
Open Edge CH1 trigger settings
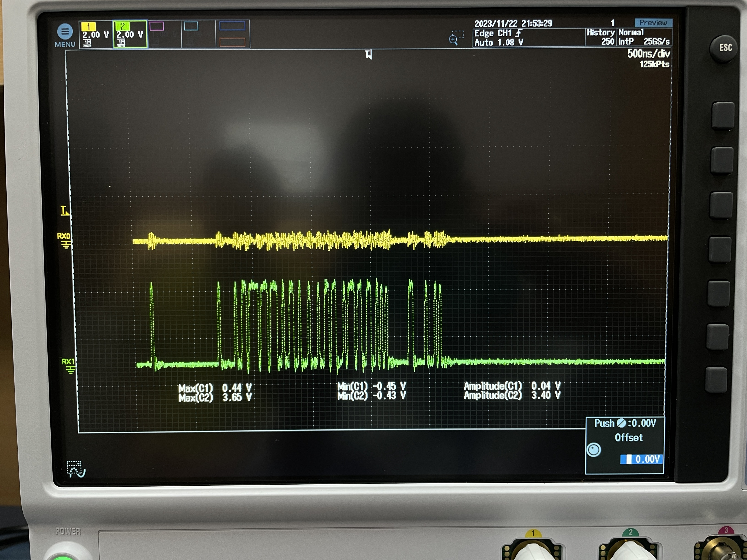pyautogui.click(x=528, y=38)
